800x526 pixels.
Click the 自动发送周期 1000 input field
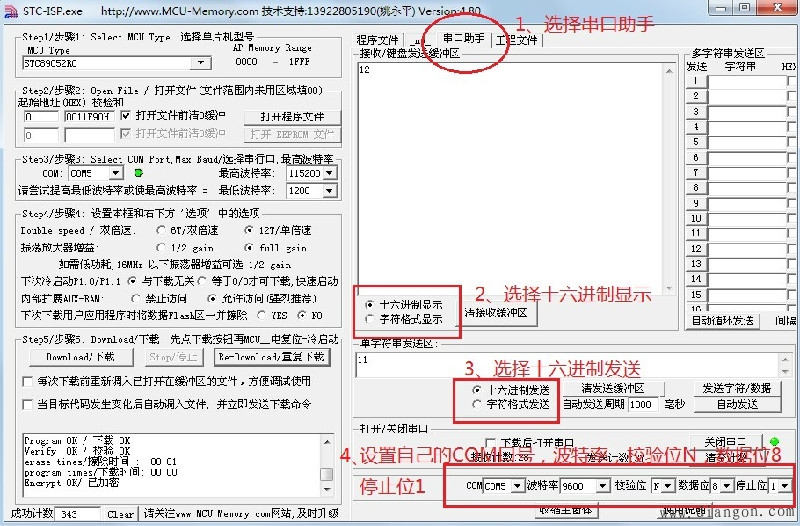[x=643, y=405]
